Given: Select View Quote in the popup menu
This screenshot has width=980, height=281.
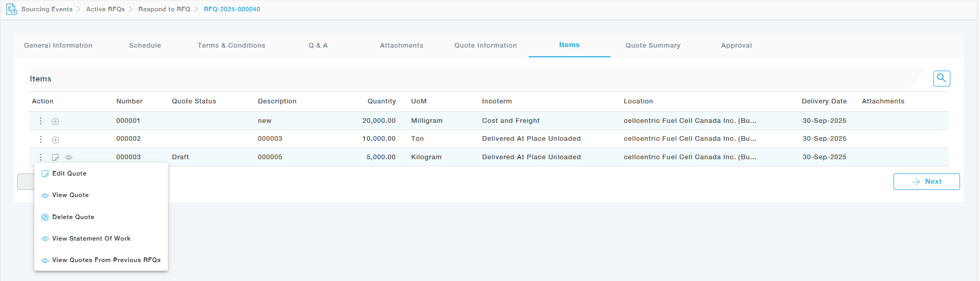Looking at the screenshot, I should 70,195.
